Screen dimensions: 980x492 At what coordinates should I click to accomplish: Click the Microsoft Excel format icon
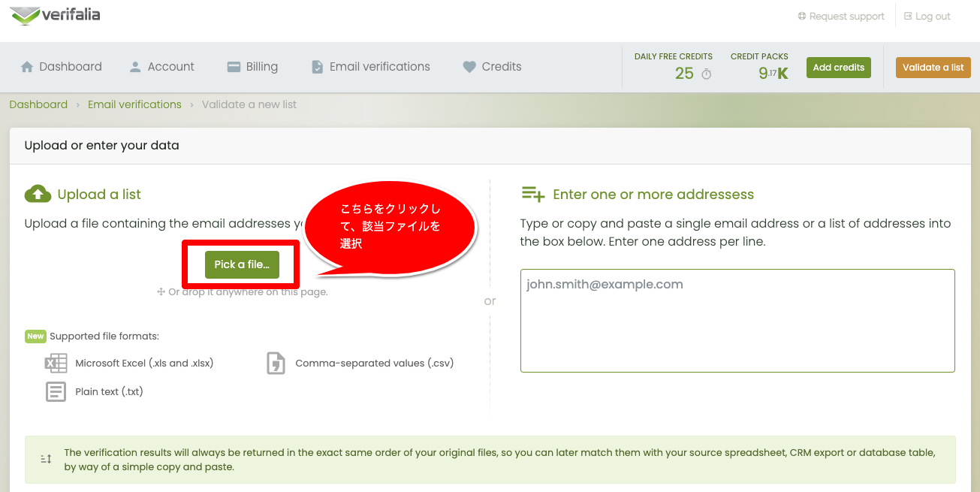pos(56,364)
